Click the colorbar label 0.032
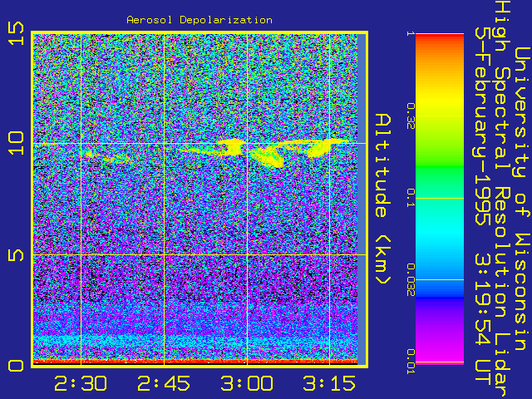 coord(411,280)
